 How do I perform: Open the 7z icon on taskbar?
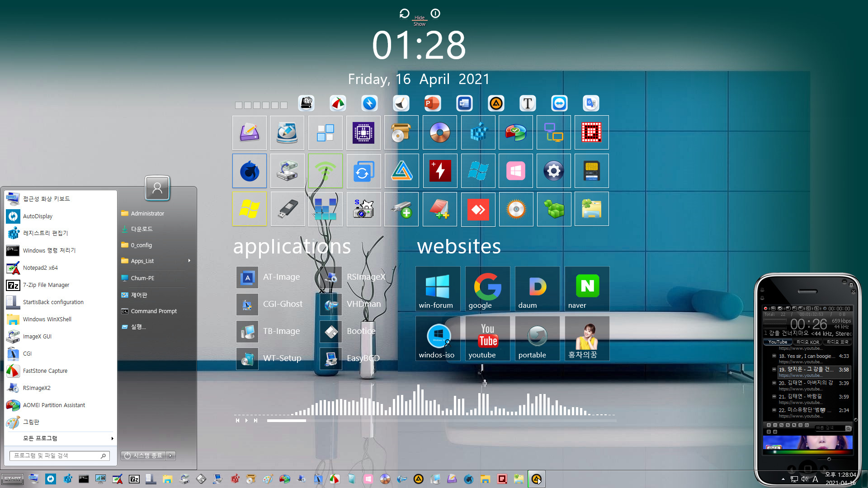point(134,479)
